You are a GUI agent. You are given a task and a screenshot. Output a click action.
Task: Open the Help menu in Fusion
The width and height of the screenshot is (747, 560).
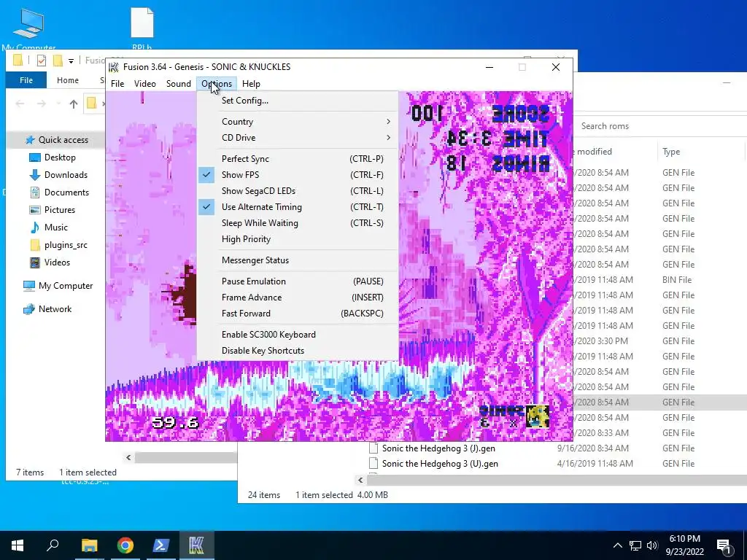point(251,84)
